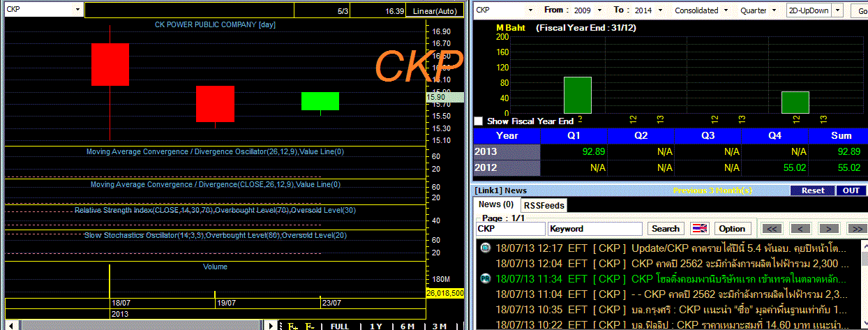Enable Show Fiscal Year End checkbox
868x330 pixels.
(478, 121)
